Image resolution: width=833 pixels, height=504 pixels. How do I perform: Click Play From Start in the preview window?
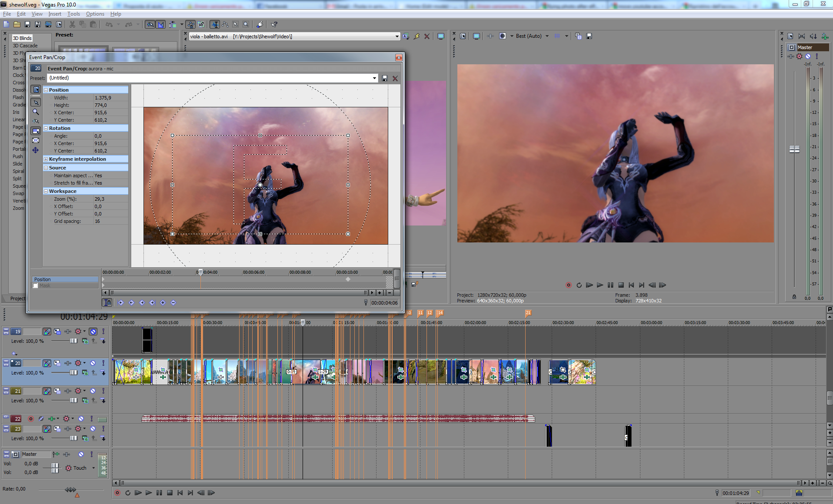point(590,285)
